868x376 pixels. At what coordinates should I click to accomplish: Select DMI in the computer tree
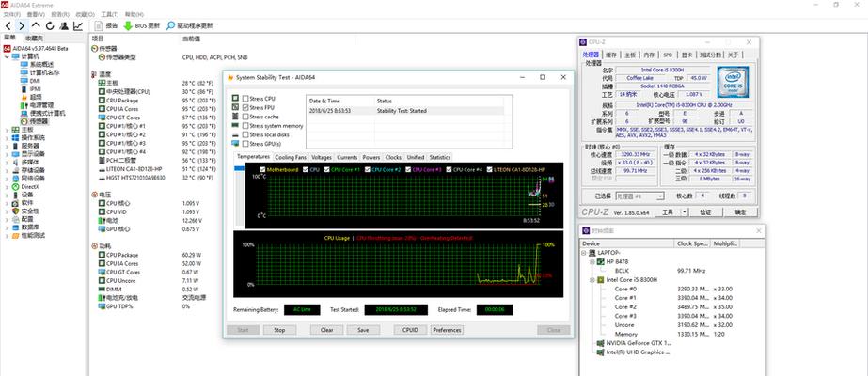point(35,81)
